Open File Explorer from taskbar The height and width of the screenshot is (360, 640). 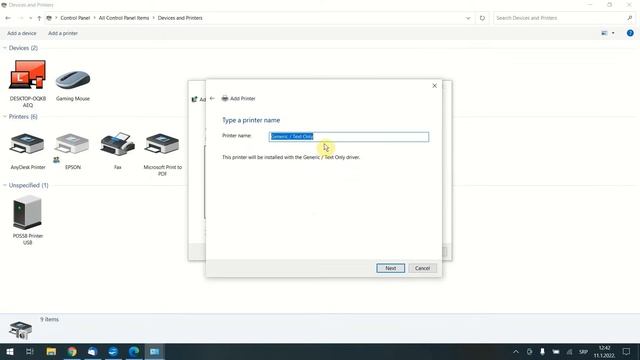click(51, 351)
